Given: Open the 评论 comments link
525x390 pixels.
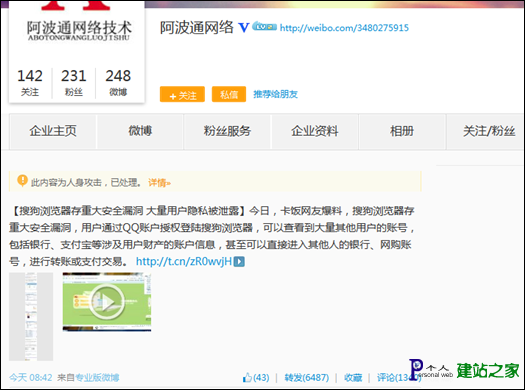Looking at the screenshot, I should coord(398,378).
